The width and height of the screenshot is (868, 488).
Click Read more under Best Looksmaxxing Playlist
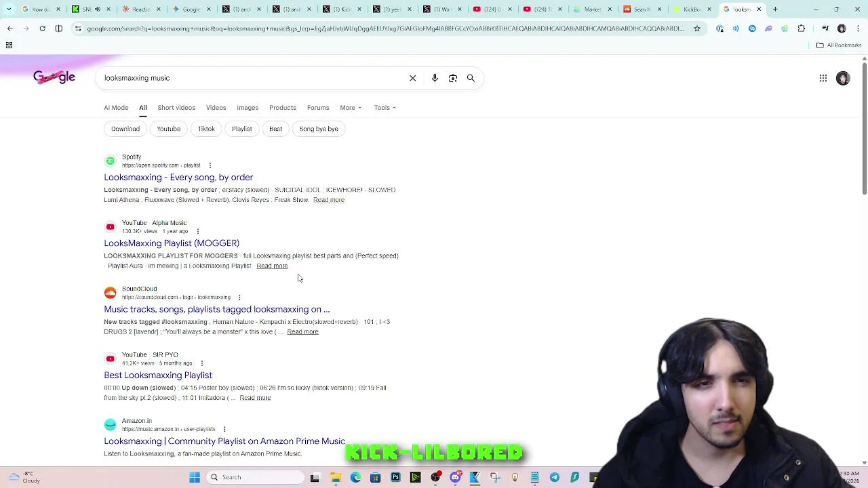(255, 398)
